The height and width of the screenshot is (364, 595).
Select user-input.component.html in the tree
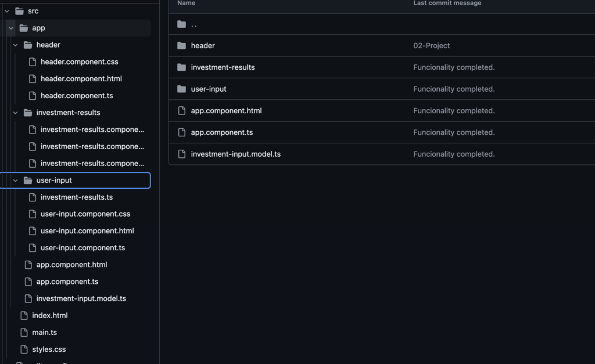[x=87, y=231]
